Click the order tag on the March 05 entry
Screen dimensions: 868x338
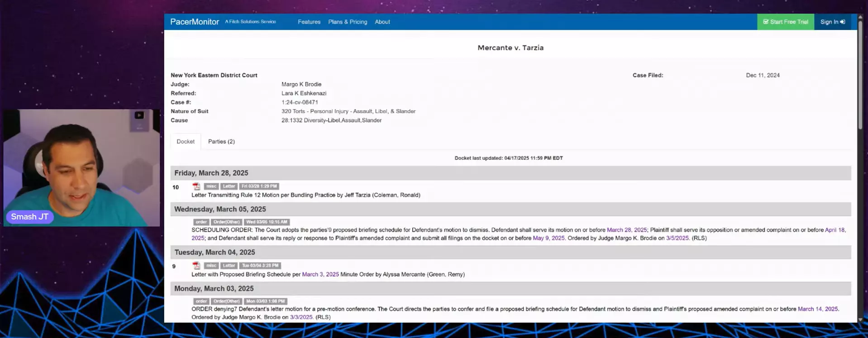click(201, 222)
